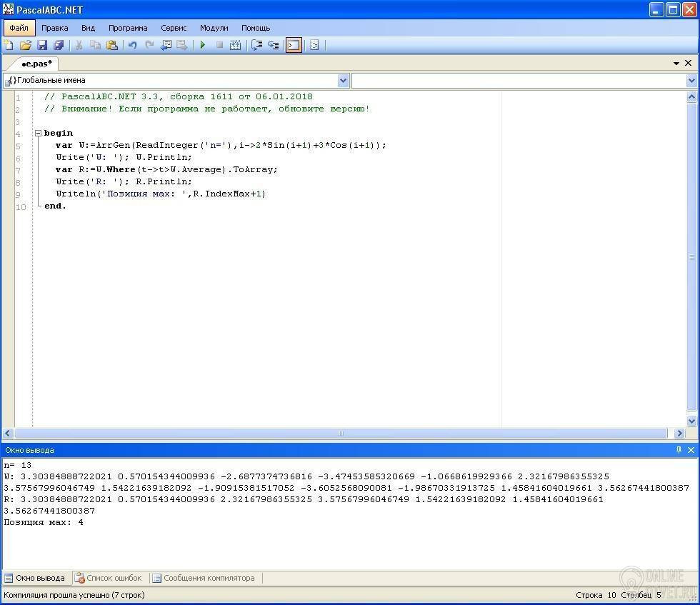Click the Compile program icon

pyautogui.click(x=235, y=45)
